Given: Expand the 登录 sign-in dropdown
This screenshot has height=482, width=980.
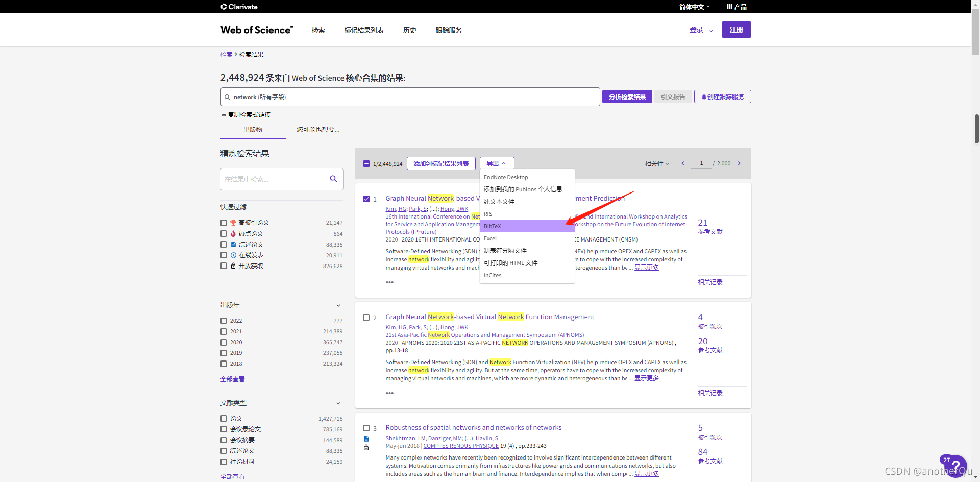Looking at the screenshot, I should pyautogui.click(x=701, y=30).
